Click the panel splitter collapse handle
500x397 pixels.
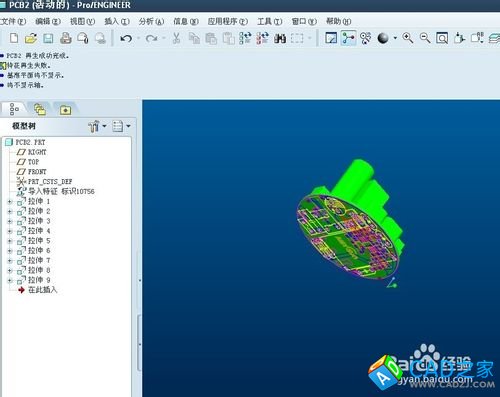click(140, 281)
